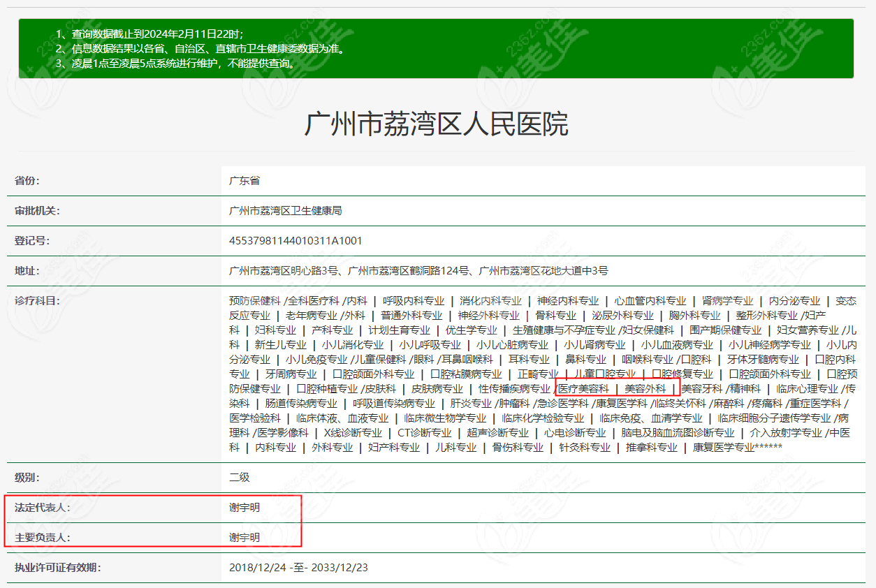This screenshot has width=876, height=588.
Task: Click the 执业许可证有效期 row label
Action: [57, 568]
